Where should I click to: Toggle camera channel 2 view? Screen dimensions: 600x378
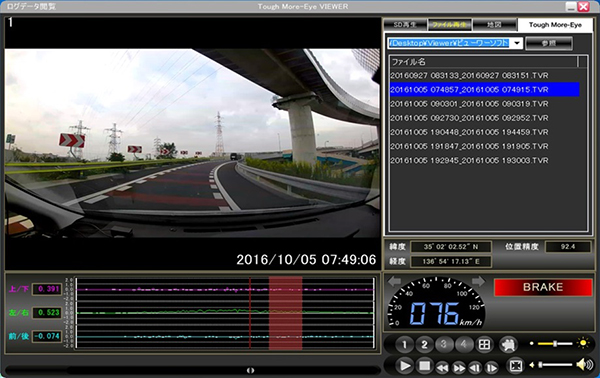(x=424, y=345)
